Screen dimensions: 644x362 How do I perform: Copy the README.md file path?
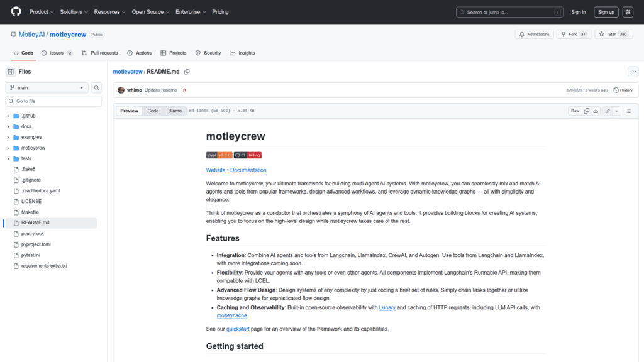tap(187, 72)
